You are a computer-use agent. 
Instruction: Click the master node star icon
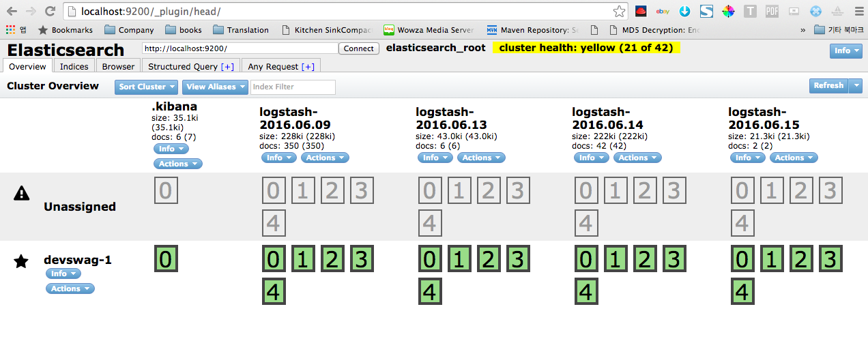tap(21, 261)
